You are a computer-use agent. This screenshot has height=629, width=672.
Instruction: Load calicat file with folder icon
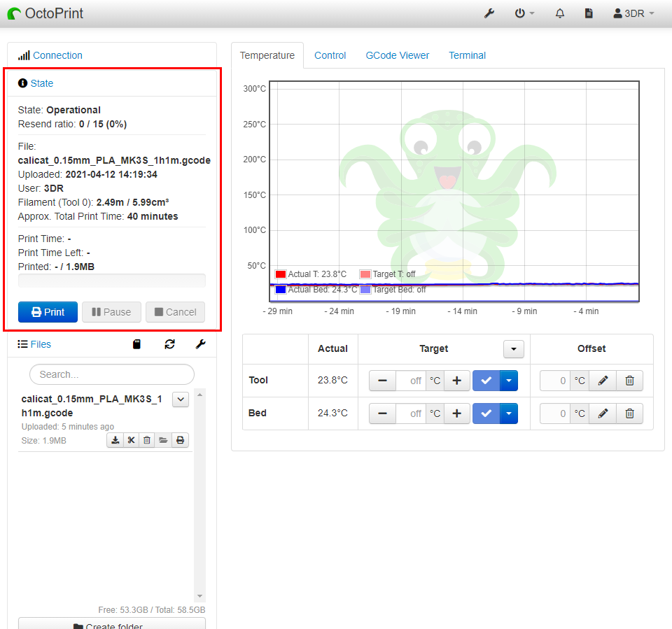163,440
